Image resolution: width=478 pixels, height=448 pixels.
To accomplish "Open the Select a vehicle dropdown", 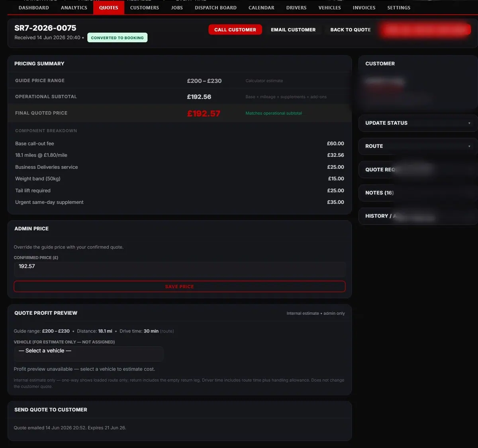I will click(x=89, y=354).
